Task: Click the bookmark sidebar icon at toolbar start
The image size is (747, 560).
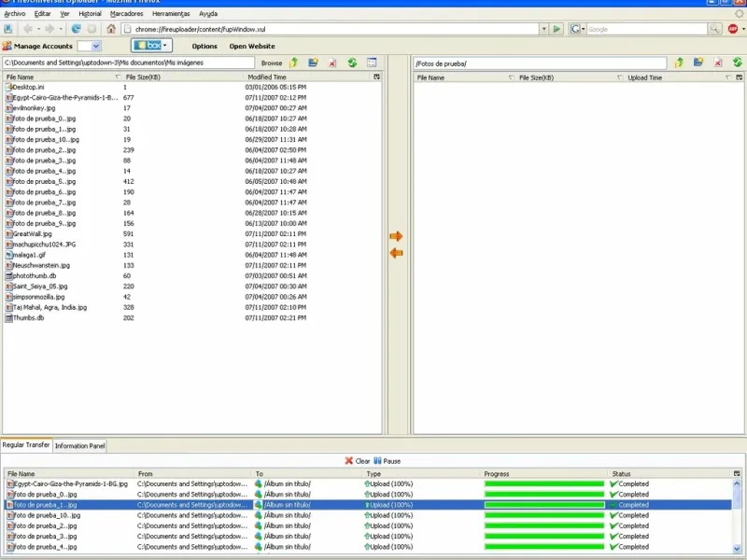Action: (8, 29)
